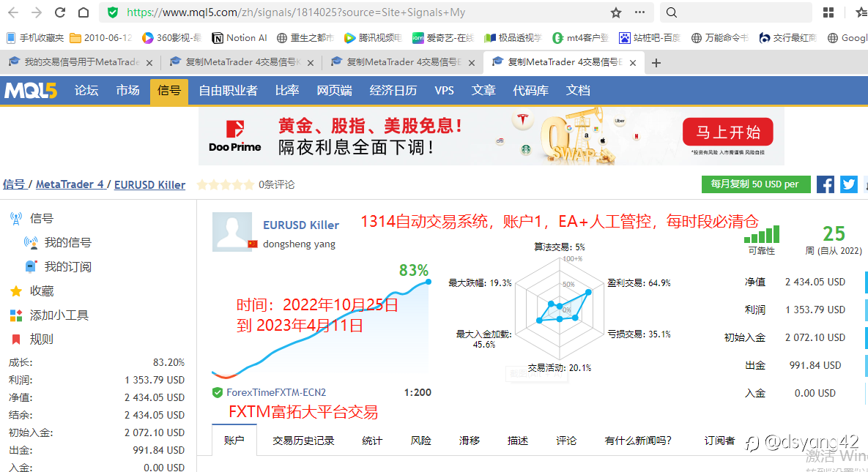Open the 爱奇艺 bookmark
This screenshot has width=868, height=472.
tap(443, 37)
